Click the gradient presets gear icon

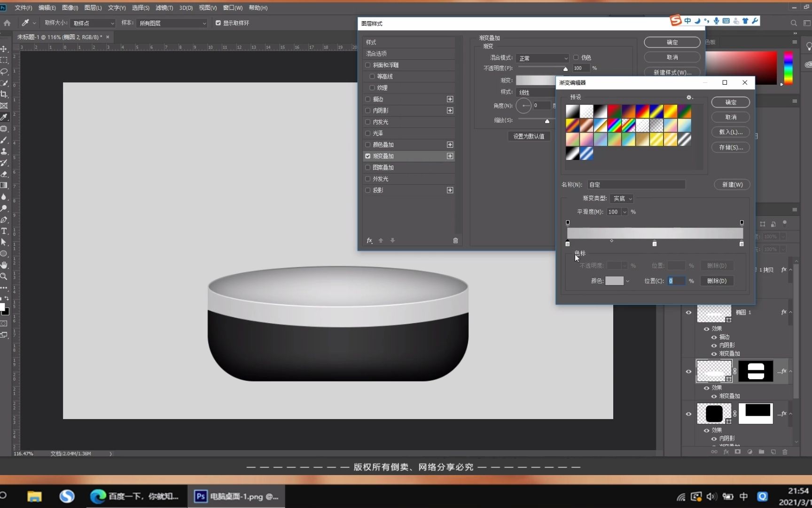pos(689,97)
